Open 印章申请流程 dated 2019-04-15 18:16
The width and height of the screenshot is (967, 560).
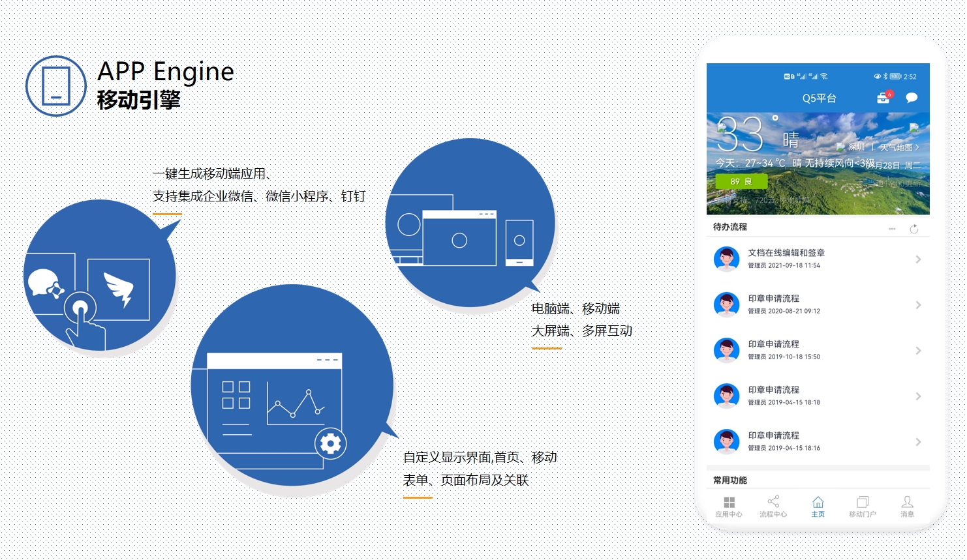[x=773, y=435]
